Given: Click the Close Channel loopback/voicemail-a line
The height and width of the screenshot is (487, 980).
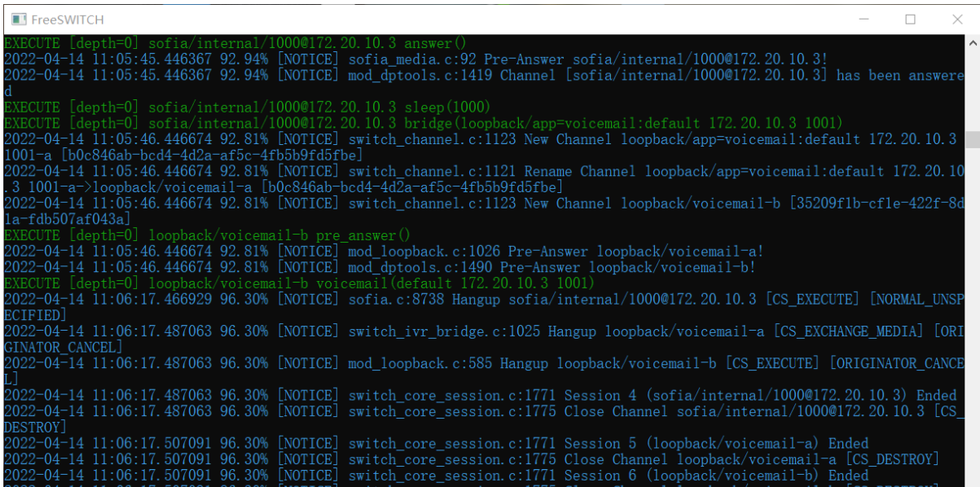Looking at the screenshot, I should (x=472, y=459).
